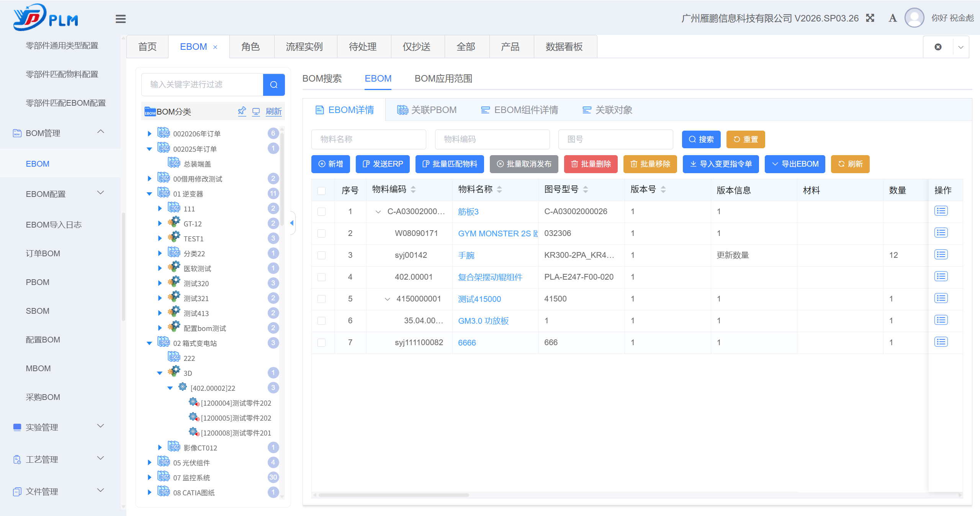Open the 关联PBOM sub-tab
Viewport: 980px width, 516px height.
pyautogui.click(x=427, y=110)
